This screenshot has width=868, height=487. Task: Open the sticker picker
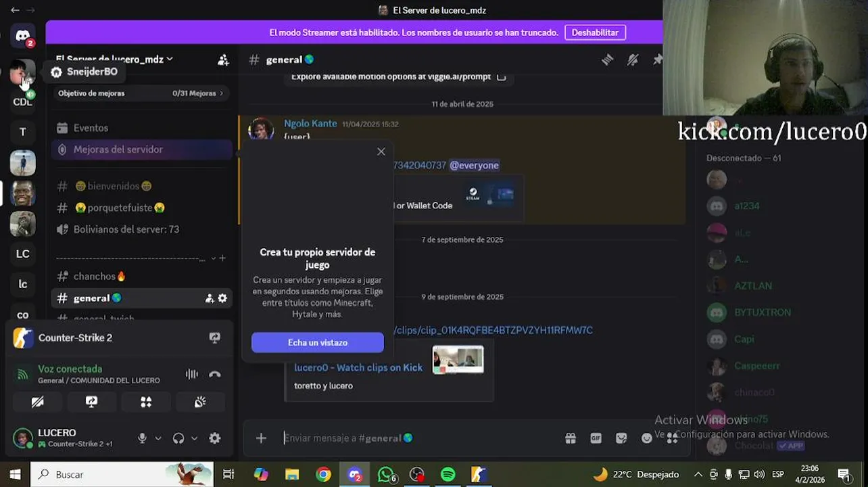[x=621, y=438]
